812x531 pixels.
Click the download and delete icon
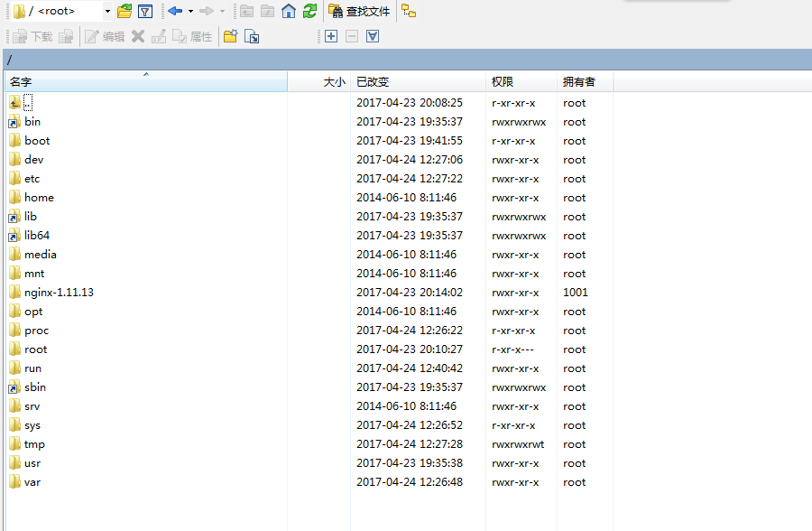click(66, 36)
